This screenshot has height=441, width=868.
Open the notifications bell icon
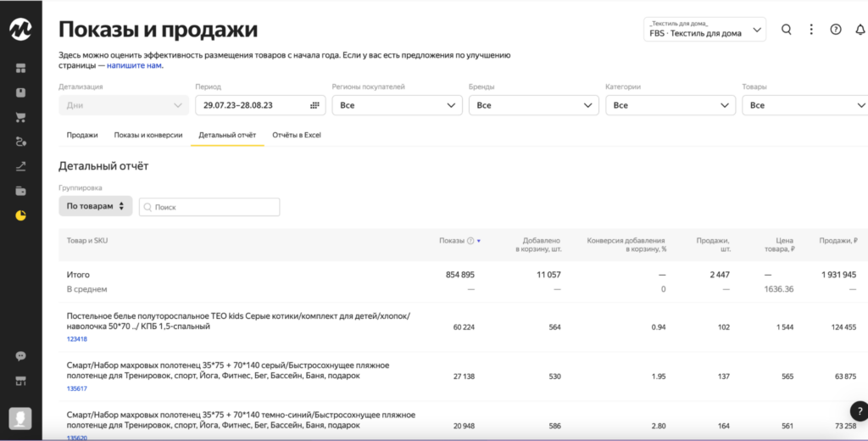860,30
